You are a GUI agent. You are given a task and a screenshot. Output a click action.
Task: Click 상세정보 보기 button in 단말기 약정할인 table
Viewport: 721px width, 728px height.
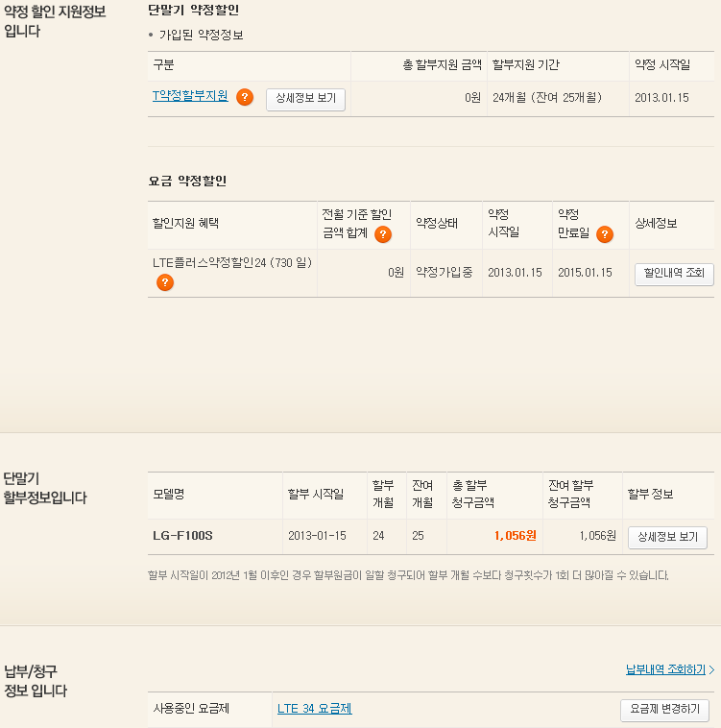coord(305,99)
